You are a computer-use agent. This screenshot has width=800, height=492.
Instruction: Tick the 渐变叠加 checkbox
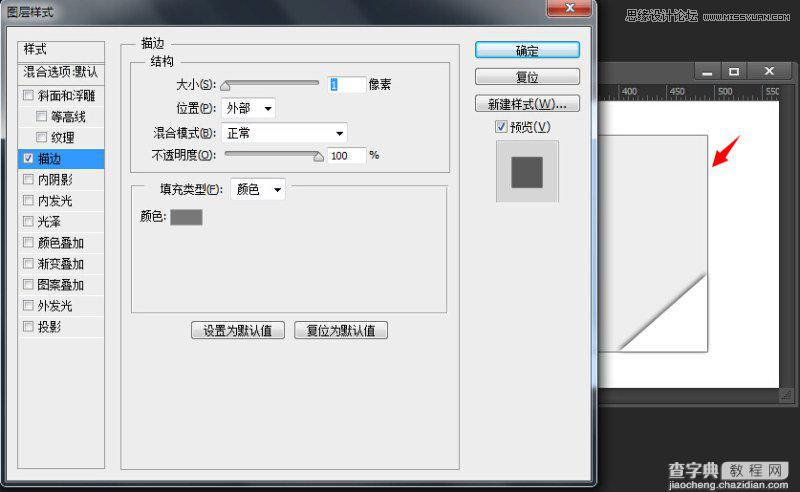click(29, 263)
